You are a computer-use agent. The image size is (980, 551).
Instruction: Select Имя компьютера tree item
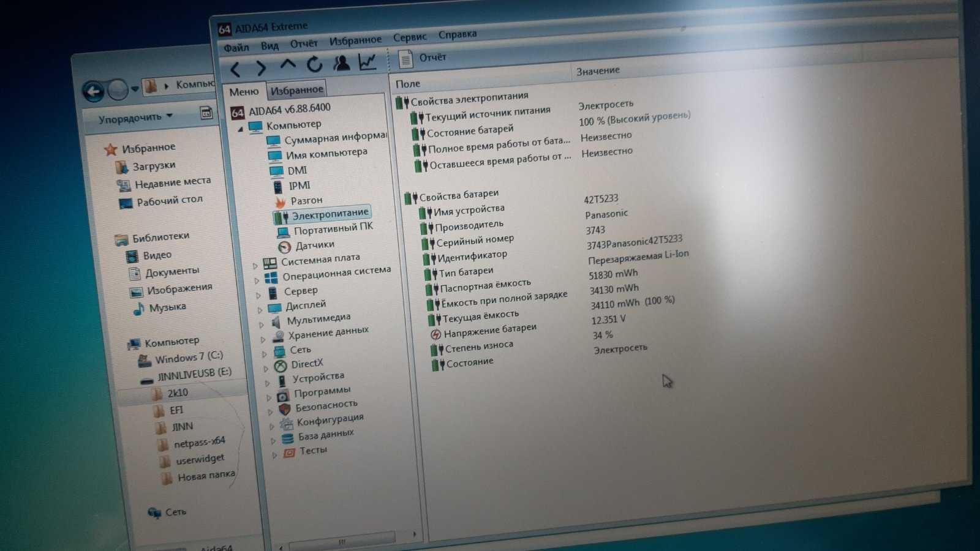318,153
